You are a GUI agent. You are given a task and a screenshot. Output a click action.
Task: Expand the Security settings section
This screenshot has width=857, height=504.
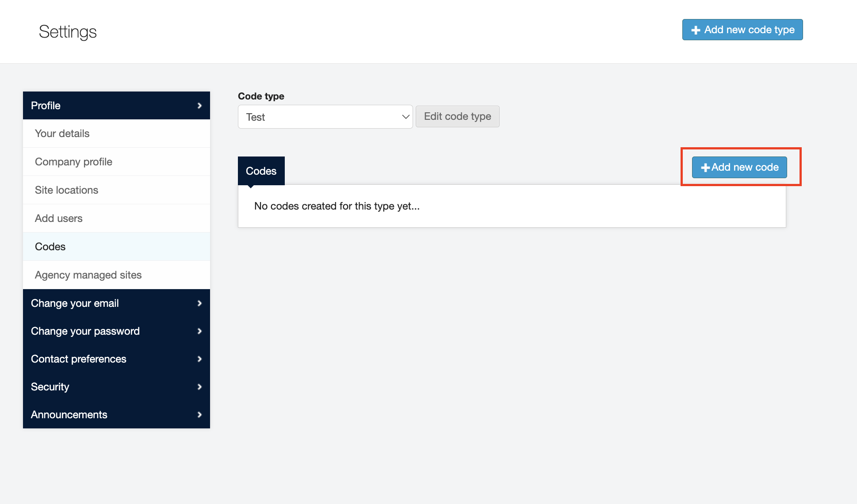click(x=50, y=387)
